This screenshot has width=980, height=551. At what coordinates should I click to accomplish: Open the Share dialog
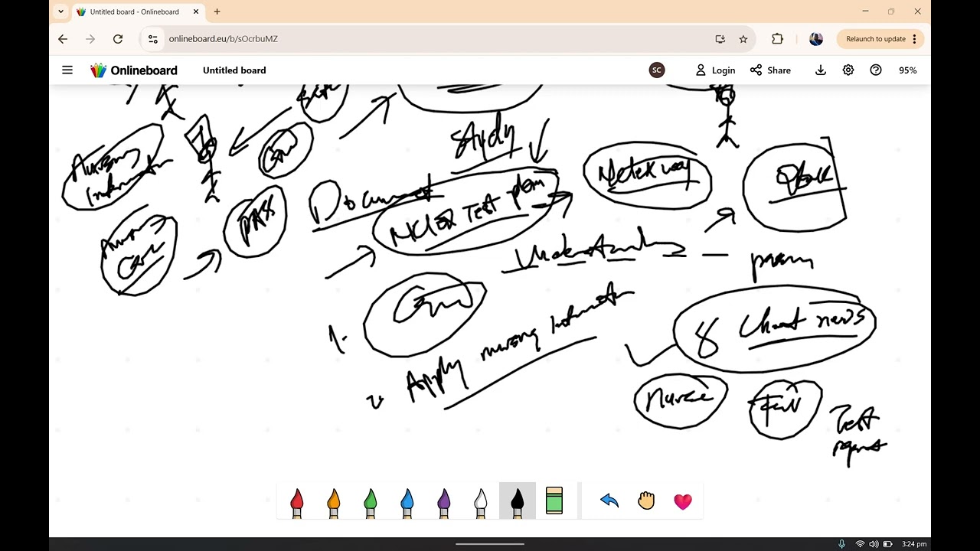click(770, 70)
